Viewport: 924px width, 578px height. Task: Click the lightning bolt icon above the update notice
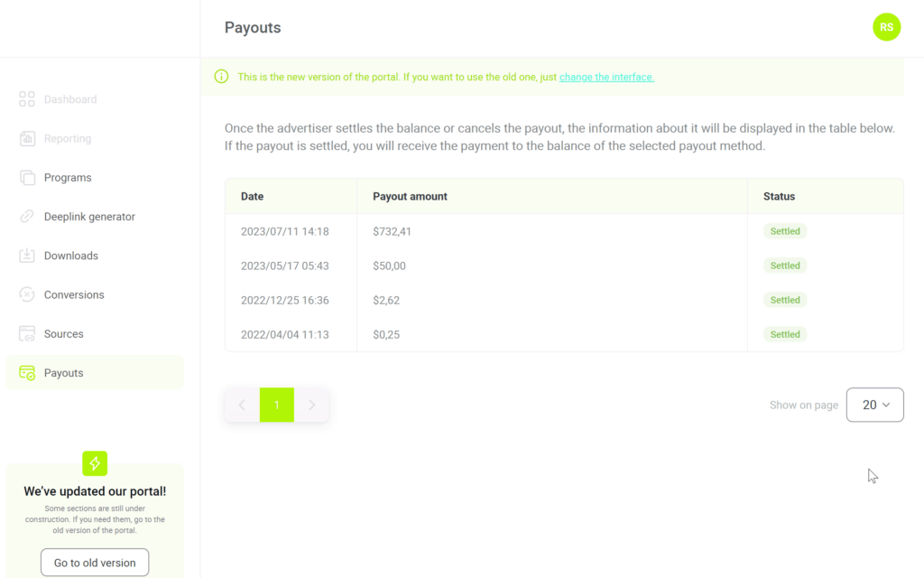(95, 462)
